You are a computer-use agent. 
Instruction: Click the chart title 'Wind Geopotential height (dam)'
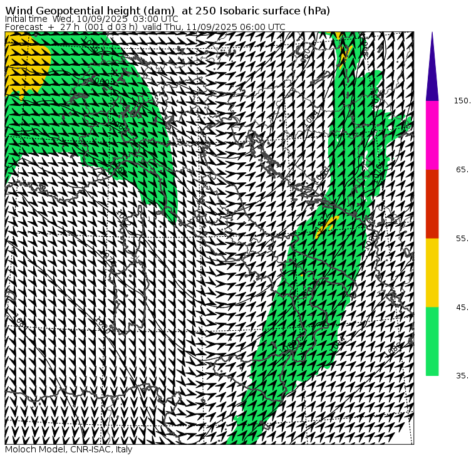90,11
